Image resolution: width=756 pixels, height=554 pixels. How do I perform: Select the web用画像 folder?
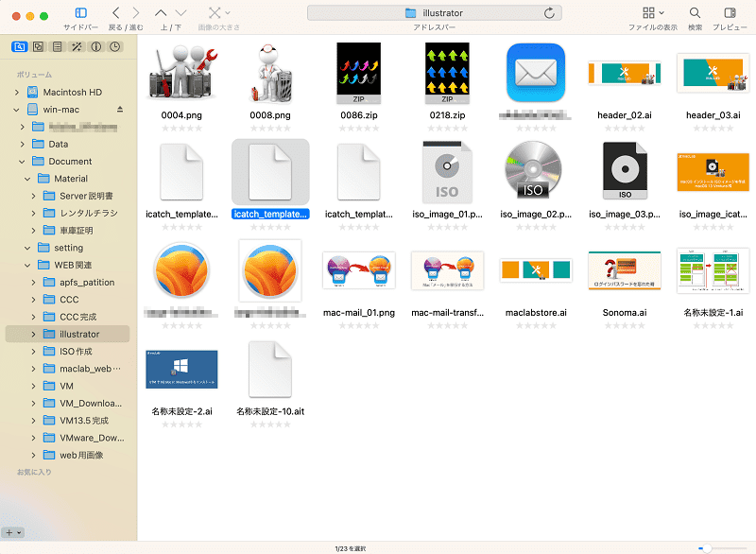click(x=81, y=455)
